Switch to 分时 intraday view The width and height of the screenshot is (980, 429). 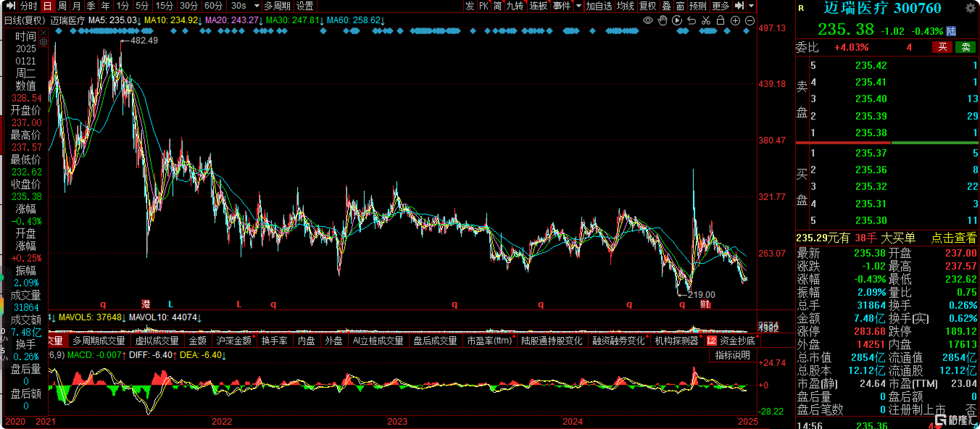click(29, 6)
